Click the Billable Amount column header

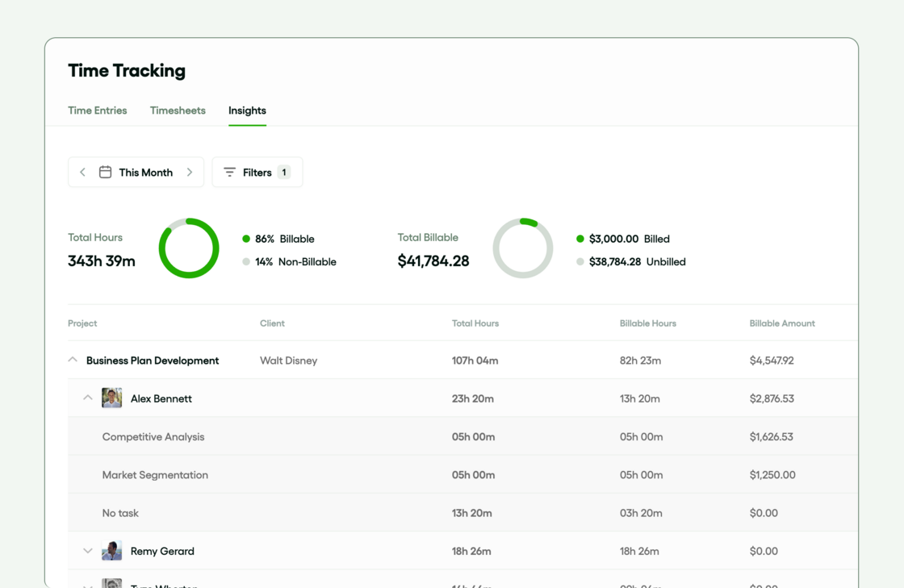pyautogui.click(x=782, y=323)
